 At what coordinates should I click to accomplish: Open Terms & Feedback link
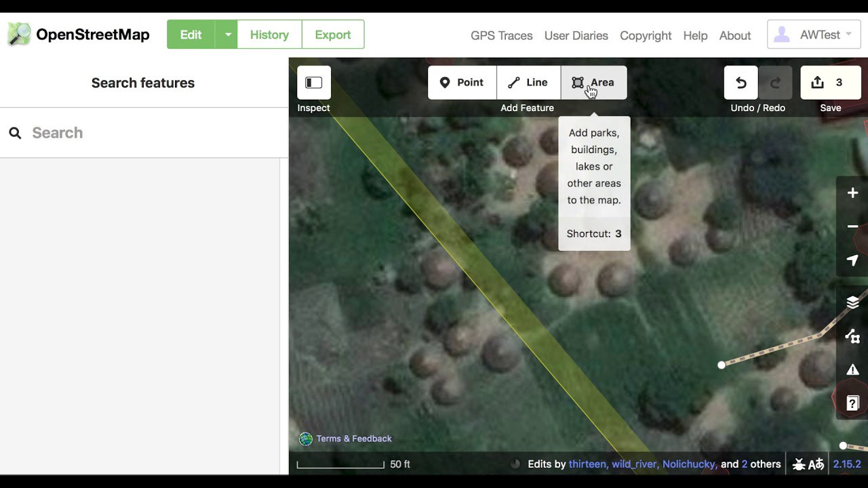354,439
